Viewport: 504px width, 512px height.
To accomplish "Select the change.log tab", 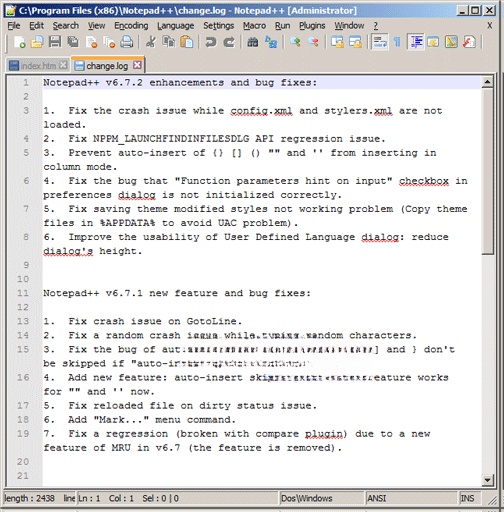I will [107, 65].
